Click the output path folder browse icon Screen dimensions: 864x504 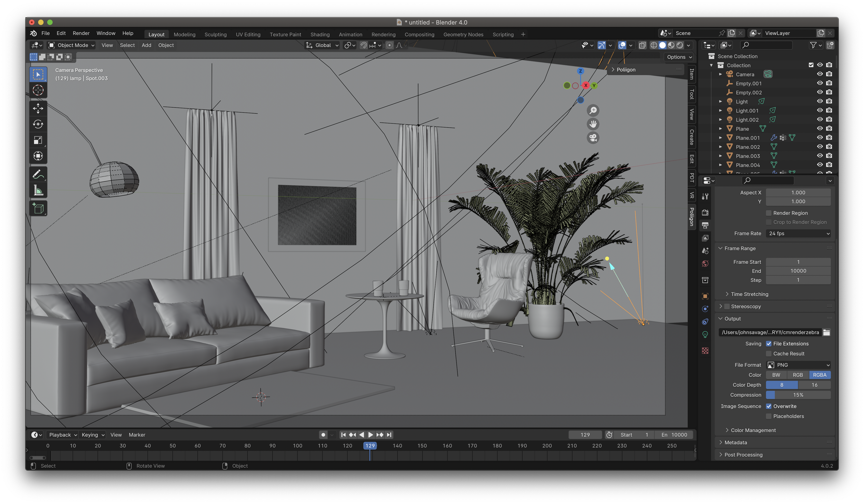point(826,332)
